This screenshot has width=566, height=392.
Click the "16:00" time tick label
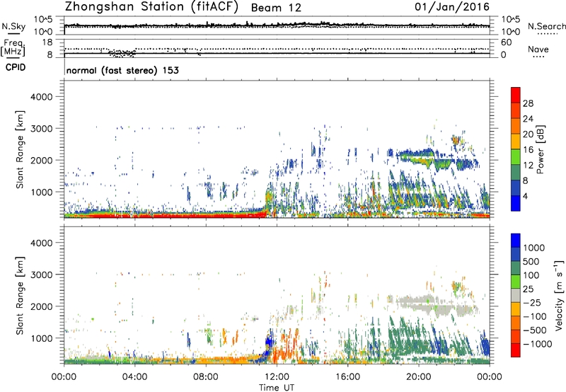(347, 377)
